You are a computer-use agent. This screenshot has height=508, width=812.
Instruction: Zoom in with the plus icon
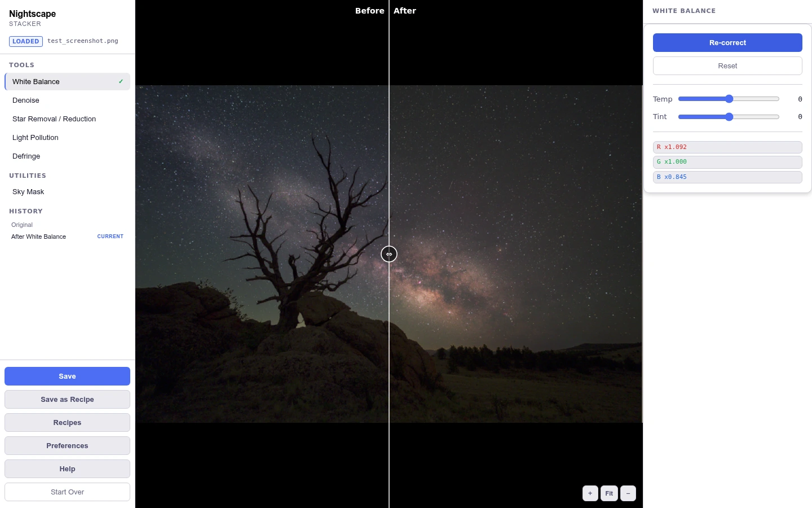coord(590,493)
